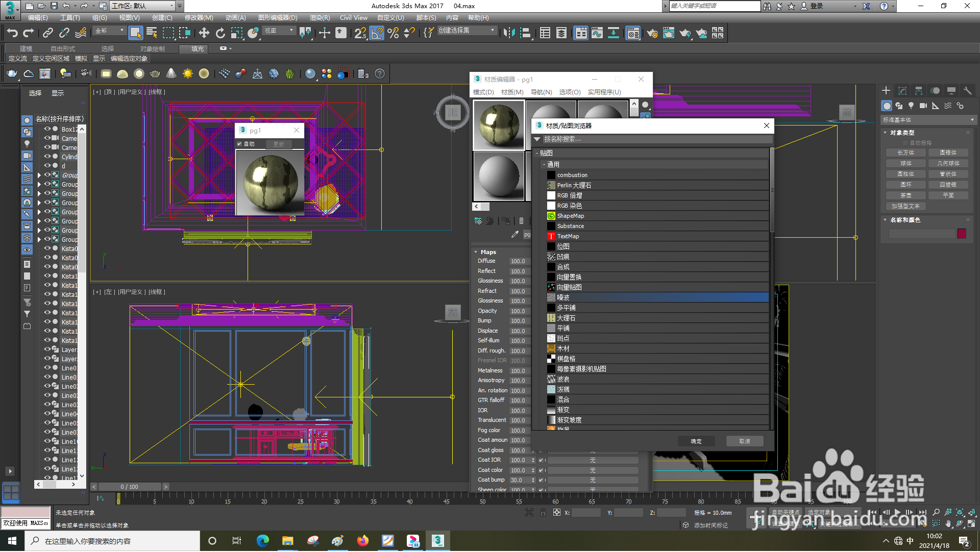980x552 pixels.
Task: Toggle visibility eye of object d
Action: coord(47,166)
